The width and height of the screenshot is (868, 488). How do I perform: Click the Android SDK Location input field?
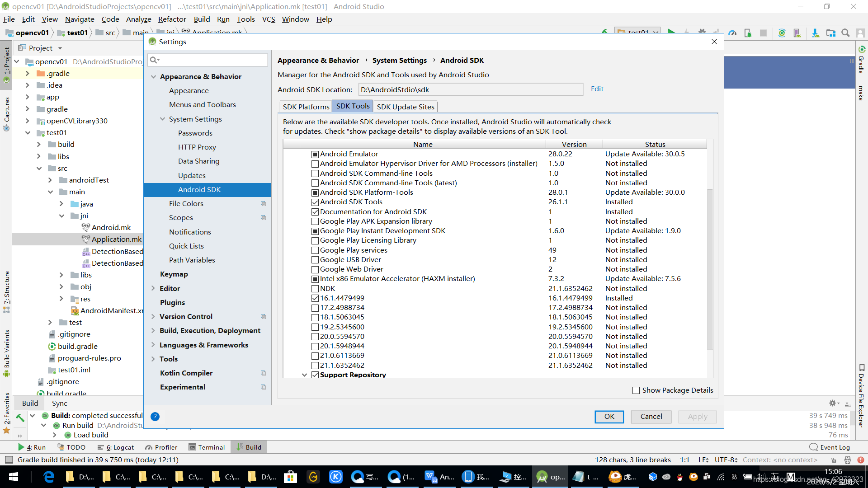click(470, 89)
